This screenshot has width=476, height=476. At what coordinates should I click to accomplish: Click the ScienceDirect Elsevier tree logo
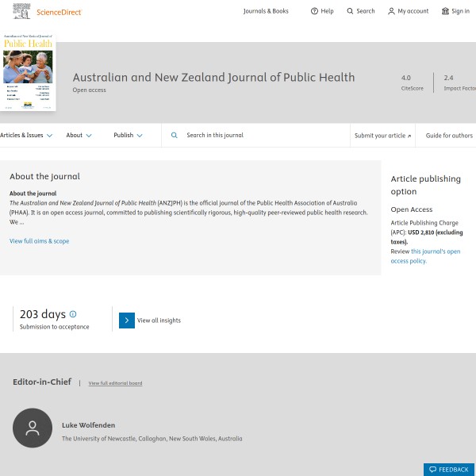point(20,12)
